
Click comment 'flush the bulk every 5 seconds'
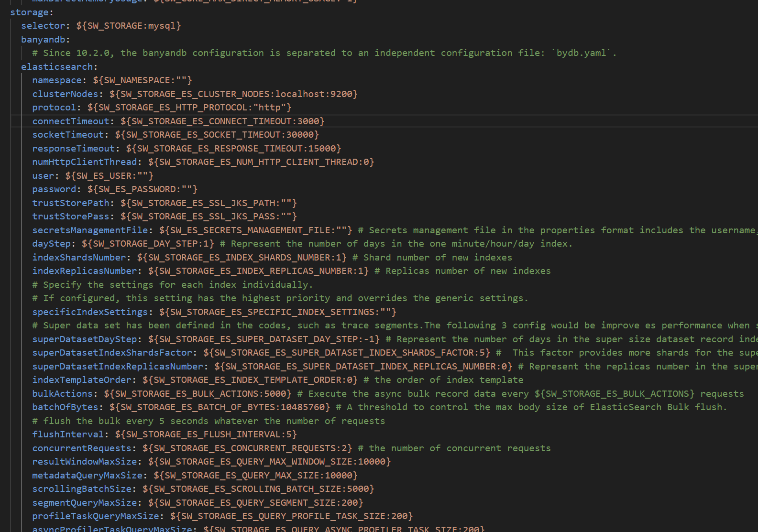click(x=209, y=421)
